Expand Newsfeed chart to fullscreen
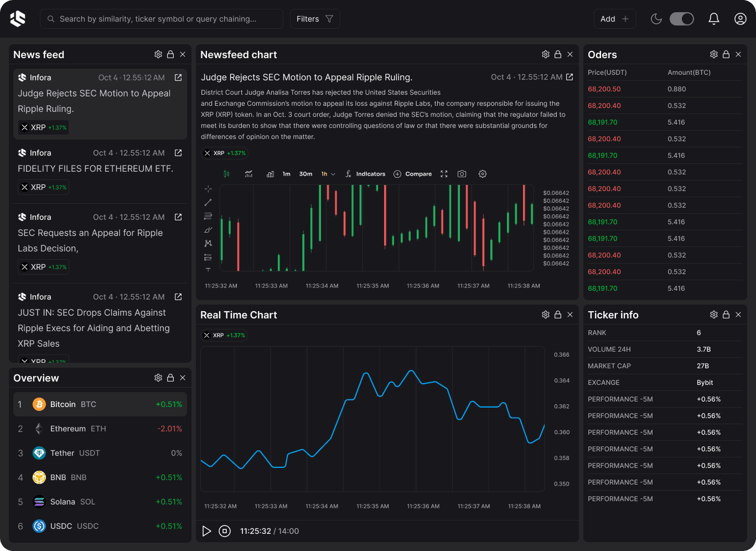756x551 pixels. 444,174
